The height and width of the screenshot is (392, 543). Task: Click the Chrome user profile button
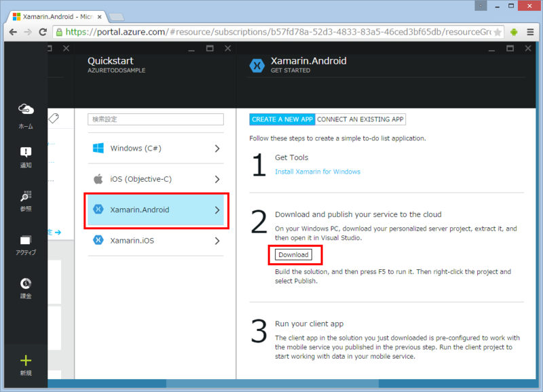pos(481,6)
